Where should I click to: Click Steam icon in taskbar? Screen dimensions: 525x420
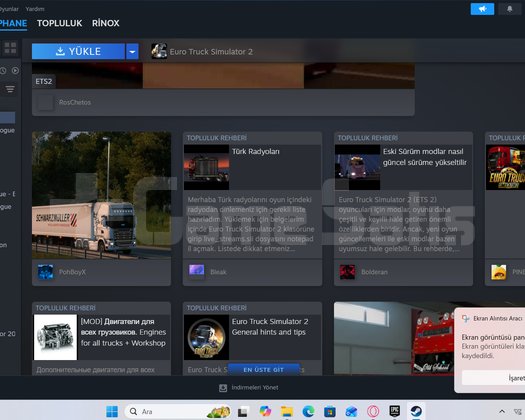tap(416, 411)
